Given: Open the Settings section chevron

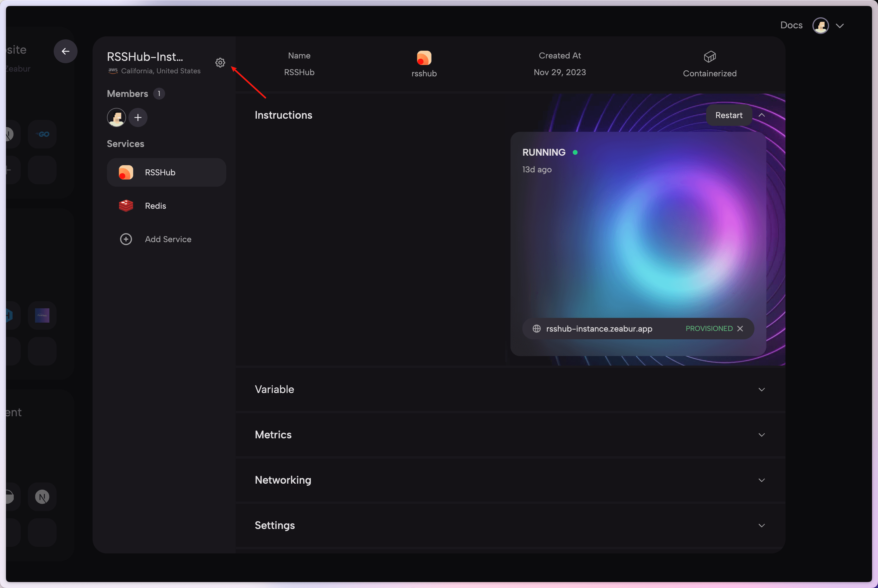Looking at the screenshot, I should pos(761,525).
